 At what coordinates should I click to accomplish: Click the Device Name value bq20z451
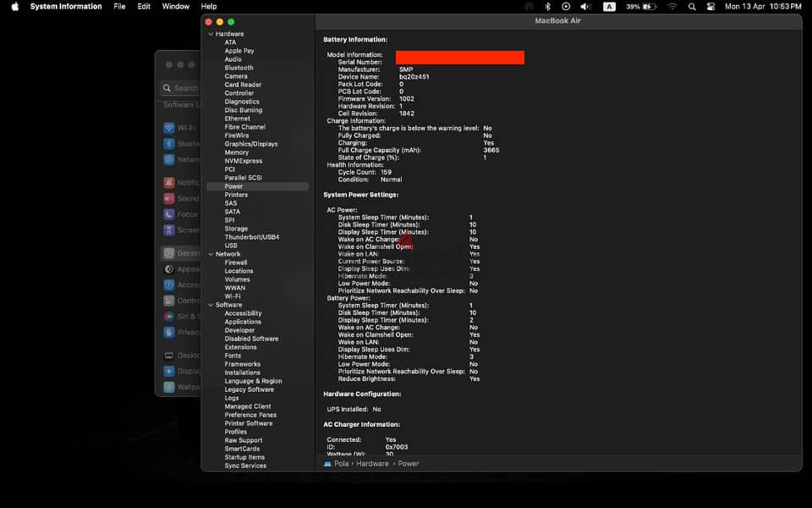click(x=414, y=77)
